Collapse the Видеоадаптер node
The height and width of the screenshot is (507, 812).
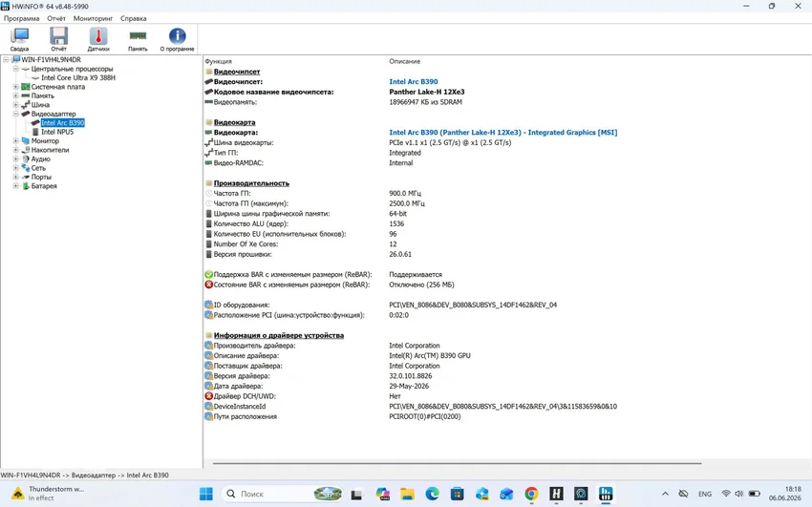(15, 114)
